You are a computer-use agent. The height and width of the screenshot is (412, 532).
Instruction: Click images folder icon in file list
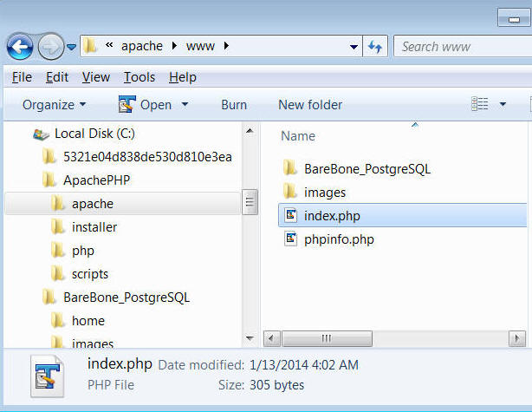290,191
